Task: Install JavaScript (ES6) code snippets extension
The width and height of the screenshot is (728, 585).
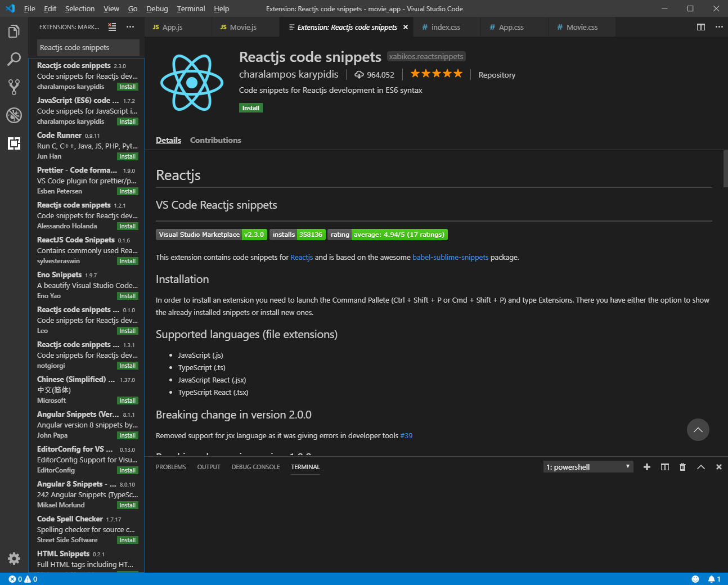Action: tap(127, 121)
